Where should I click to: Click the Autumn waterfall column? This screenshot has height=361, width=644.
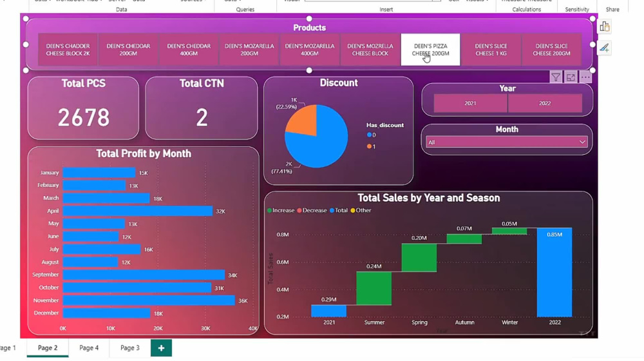tap(464, 239)
